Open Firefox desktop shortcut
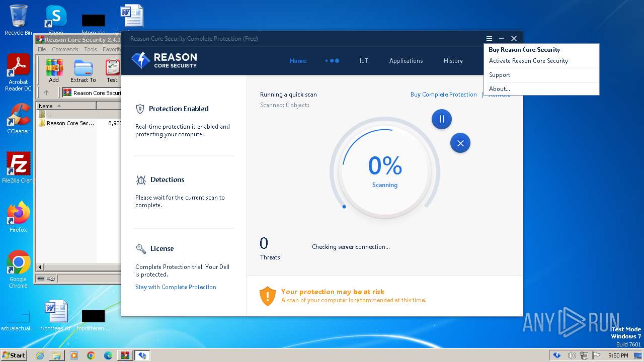 [x=18, y=217]
